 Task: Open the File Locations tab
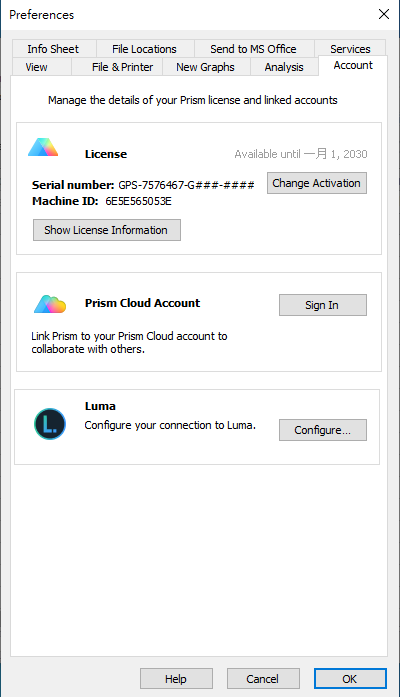144,48
